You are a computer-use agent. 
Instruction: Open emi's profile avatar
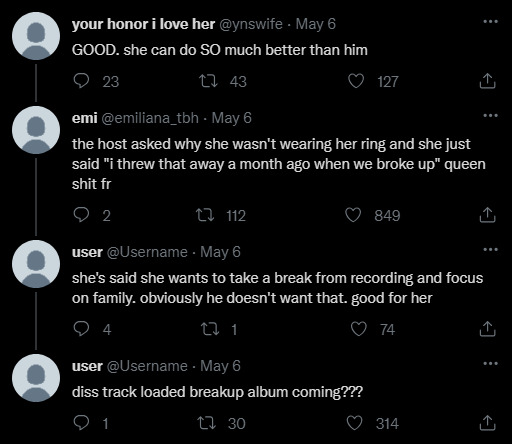coord(36,130)
